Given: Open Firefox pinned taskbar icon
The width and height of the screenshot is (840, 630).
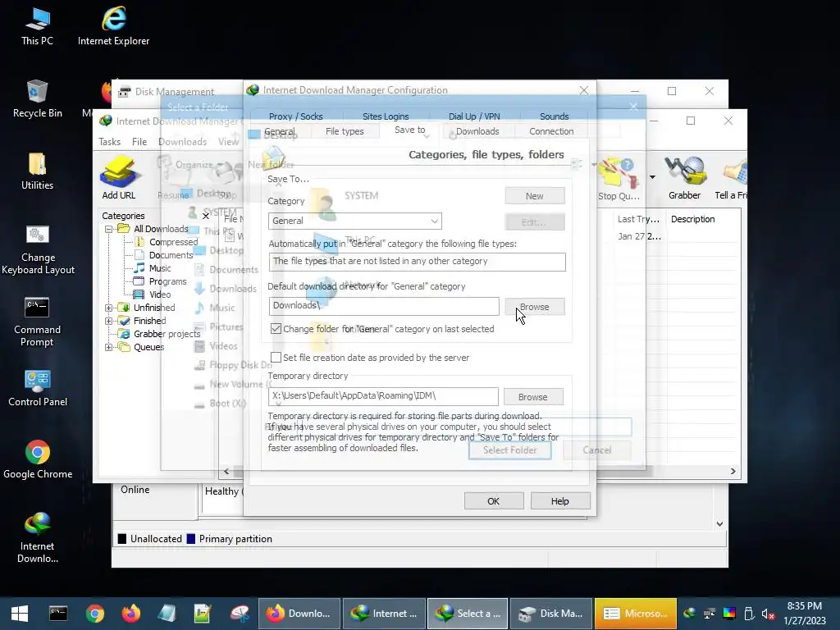Looking at the screenshot, I should (130, 614).
